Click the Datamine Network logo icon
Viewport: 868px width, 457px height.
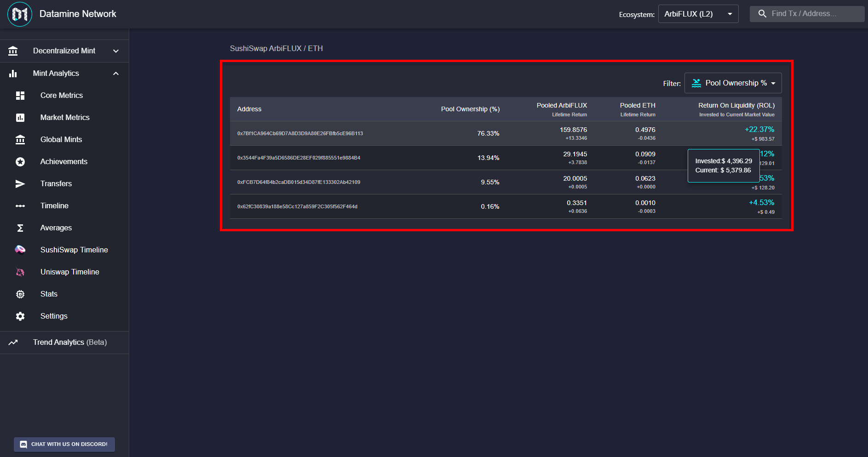[20, 14]
